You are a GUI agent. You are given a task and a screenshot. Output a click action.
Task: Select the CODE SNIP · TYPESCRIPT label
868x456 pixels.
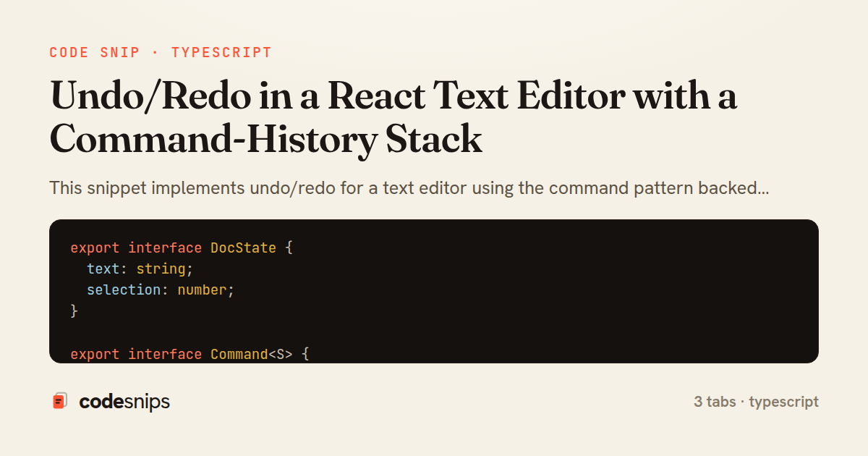tap(161, 53)
